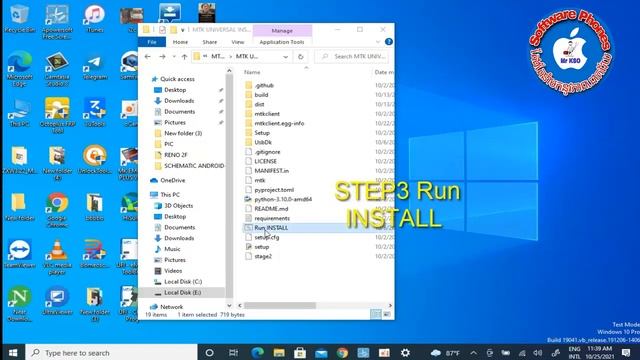Viewport: 640px width, 360px height.
Task: Open the volume speaker icon in the tray
Action: 538,353
